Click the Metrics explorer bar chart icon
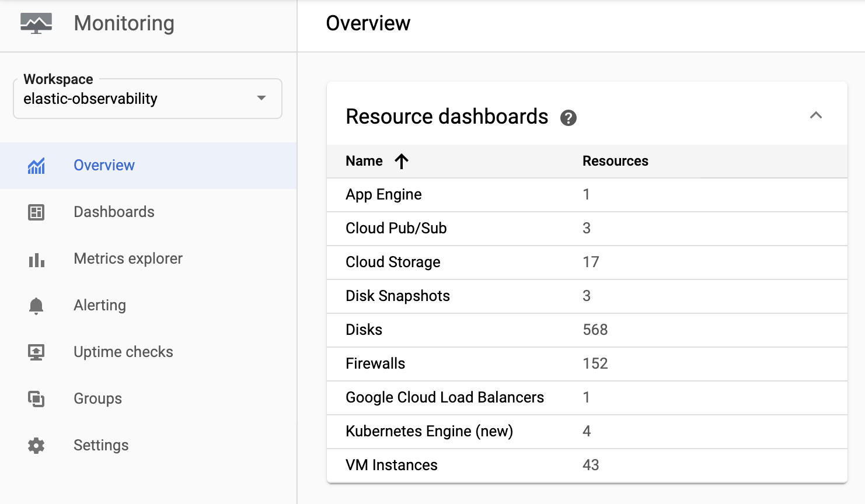The image size is (865, 504). click(36, 259)
